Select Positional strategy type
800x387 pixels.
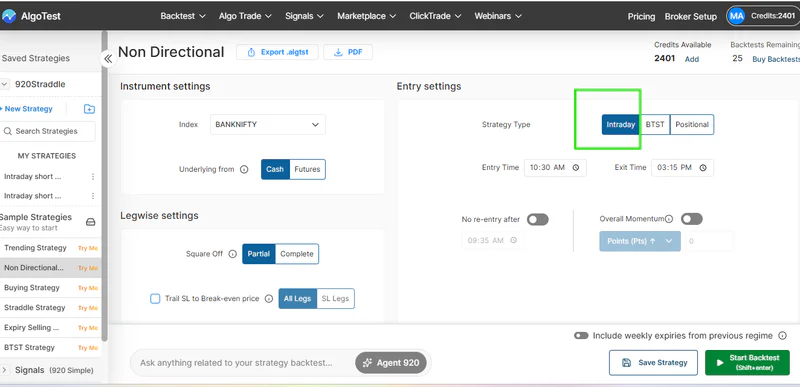pyautogui.click(x=692, y=124)
